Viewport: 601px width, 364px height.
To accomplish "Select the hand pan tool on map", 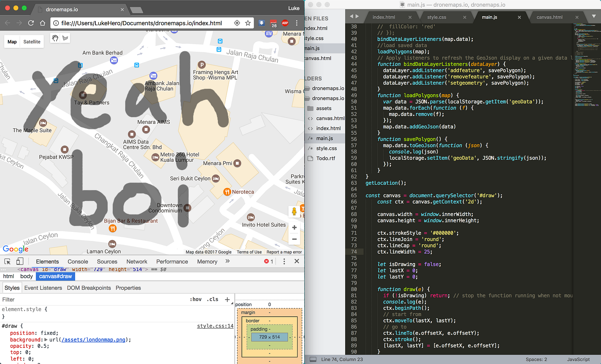I will point(55,38).
